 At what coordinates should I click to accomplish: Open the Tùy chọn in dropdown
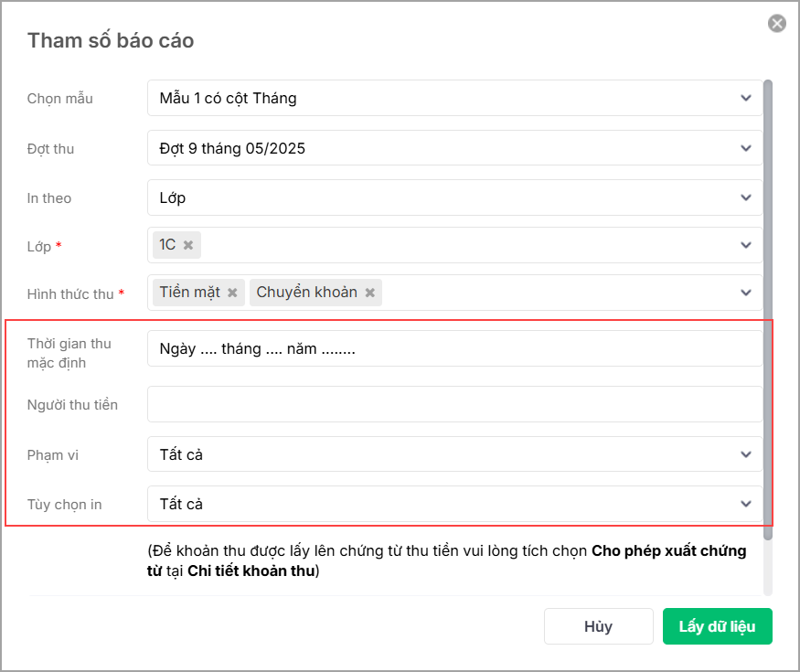click(x=746, y=504)
